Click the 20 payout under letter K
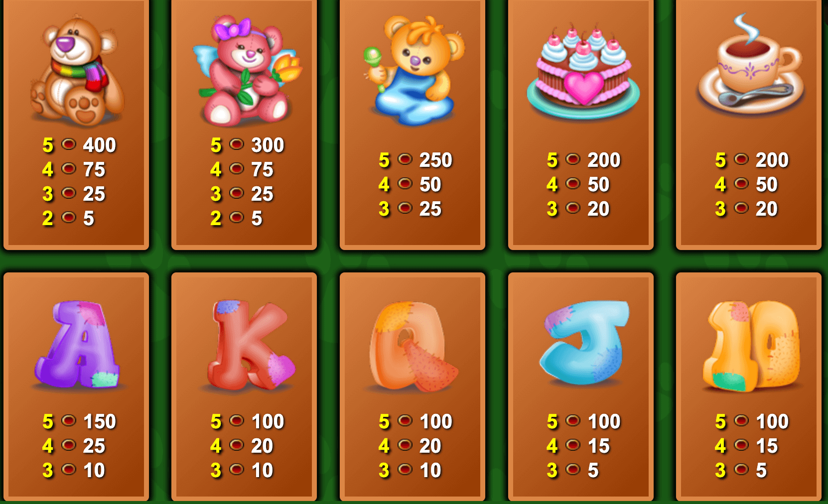The image size is (828, 504). coord(262,446)
